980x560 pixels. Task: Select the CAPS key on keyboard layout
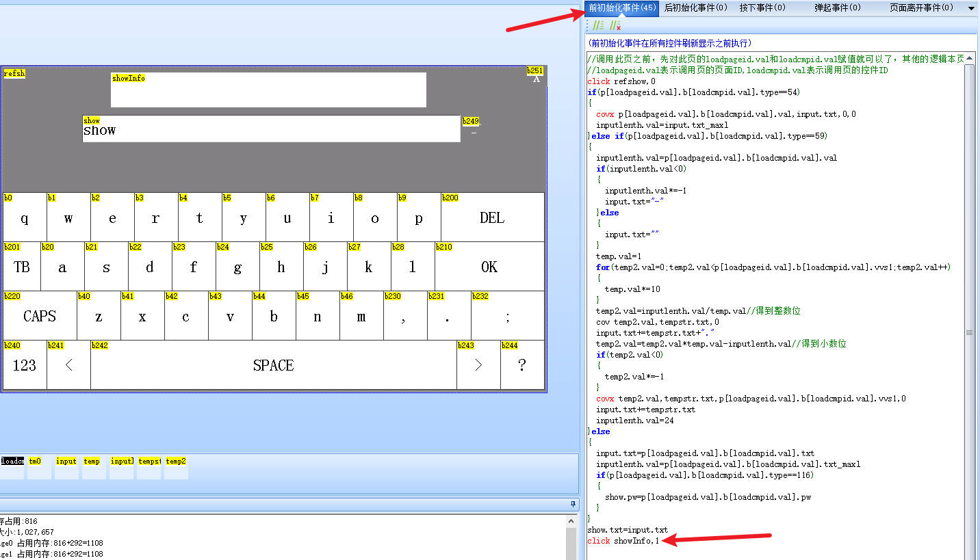tap(40, 316)
